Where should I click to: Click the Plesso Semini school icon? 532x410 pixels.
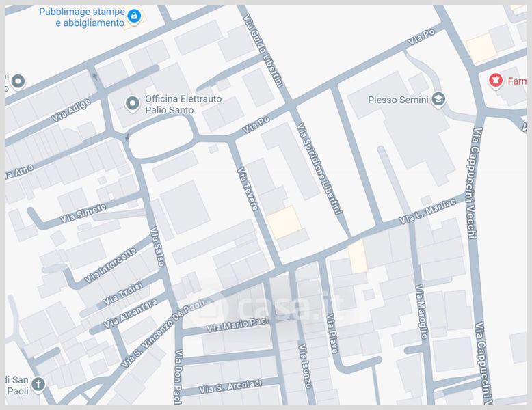(x=438, y=100)
